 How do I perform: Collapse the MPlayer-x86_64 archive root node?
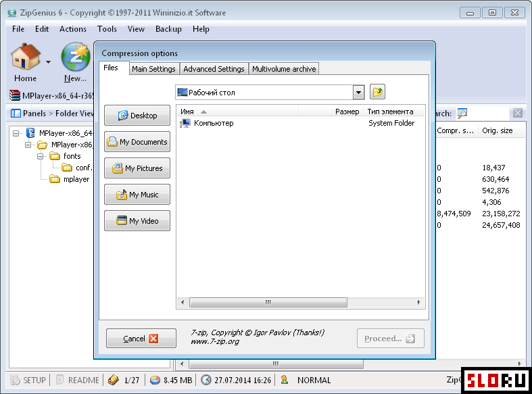pyautogui.click(x=16, y=133)
